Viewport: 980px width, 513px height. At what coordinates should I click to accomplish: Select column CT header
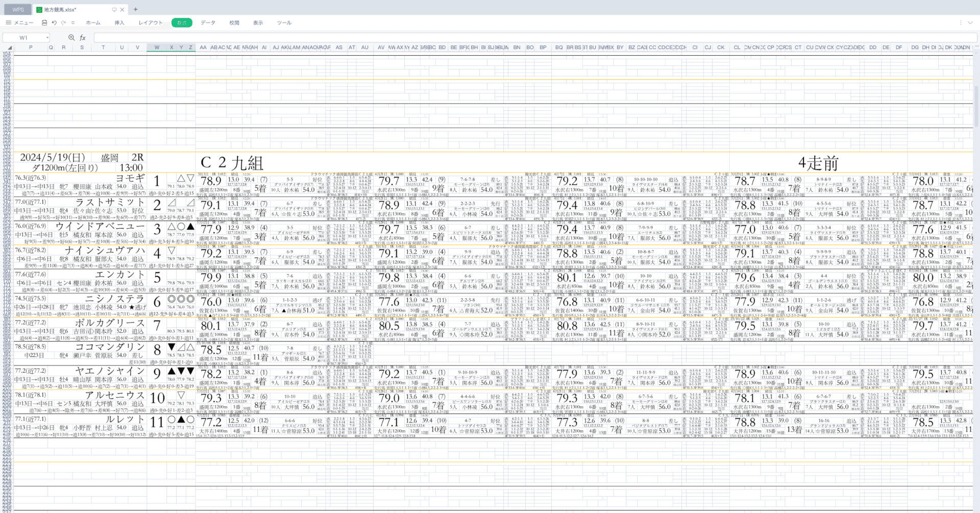(798, 47)
